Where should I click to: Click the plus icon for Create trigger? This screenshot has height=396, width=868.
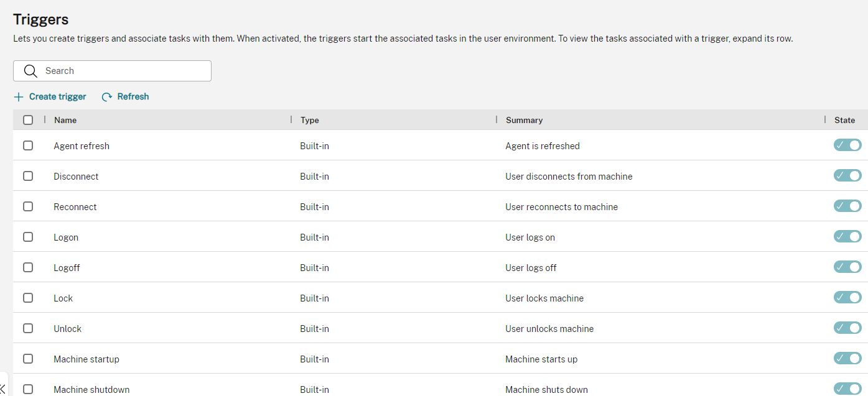tap(19, 97)
